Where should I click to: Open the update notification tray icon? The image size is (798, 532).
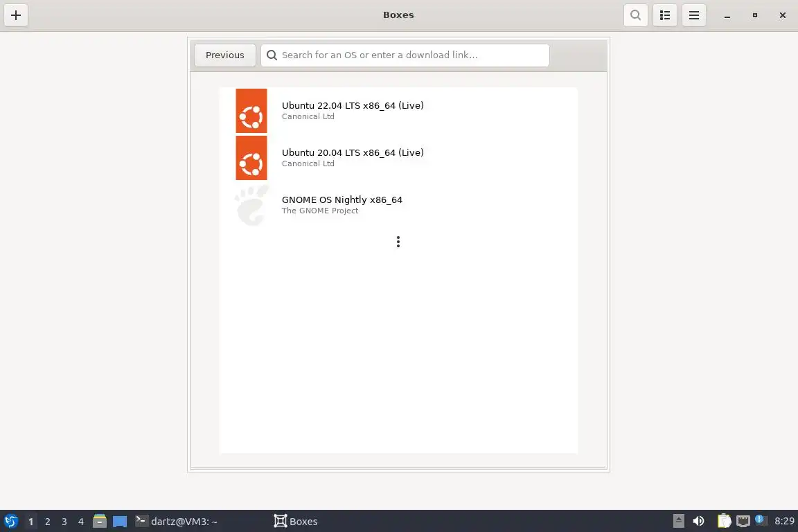point(761,520)
